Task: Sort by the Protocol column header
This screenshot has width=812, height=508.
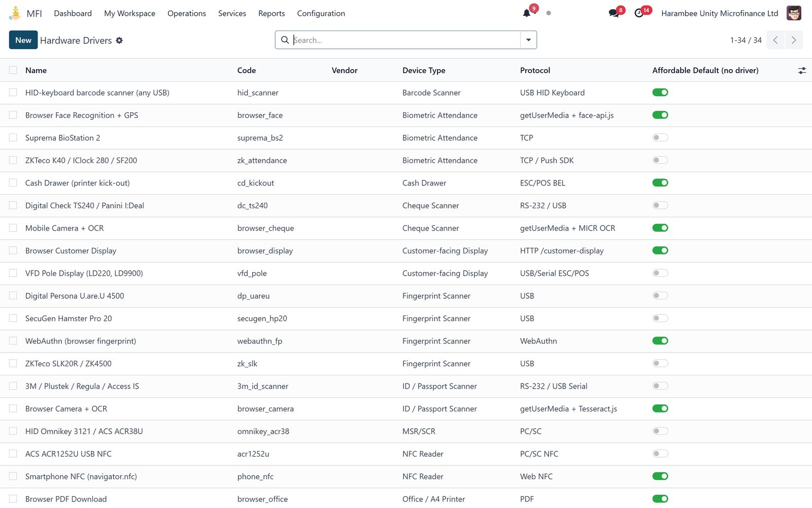Action: point(535,71)
